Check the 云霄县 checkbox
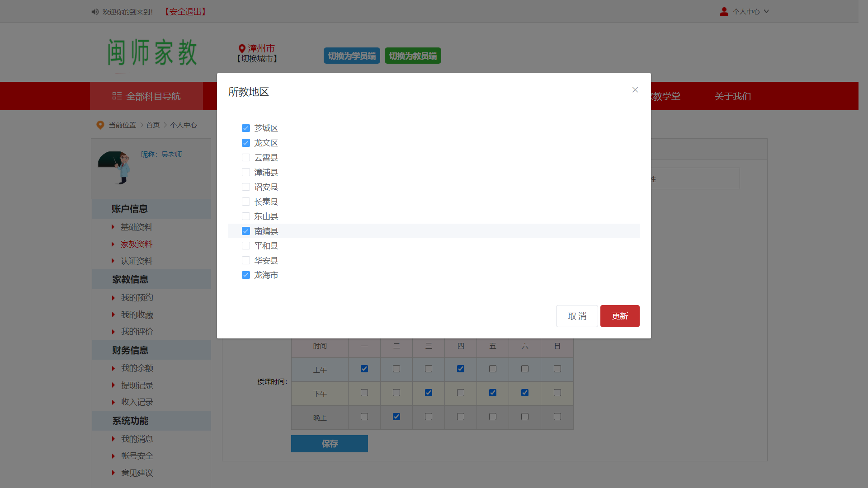This screenshot has height=488, width=868. [246, 158]
